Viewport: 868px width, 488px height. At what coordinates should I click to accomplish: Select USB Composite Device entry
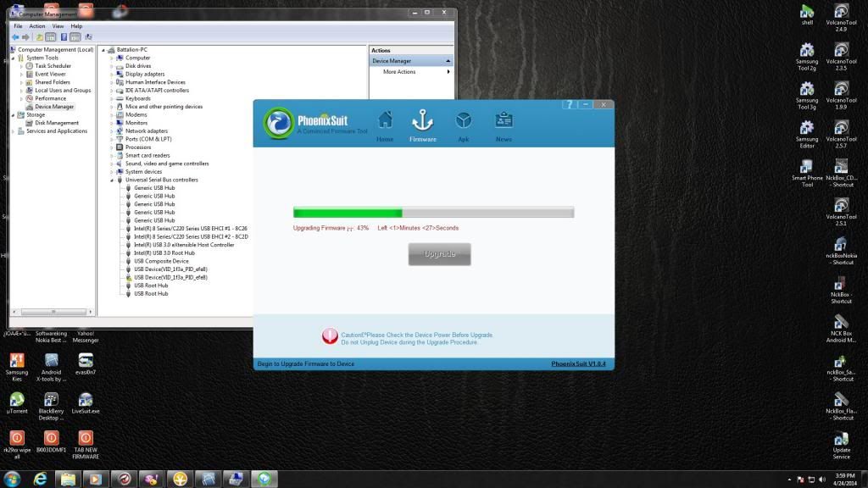(161, 261)
